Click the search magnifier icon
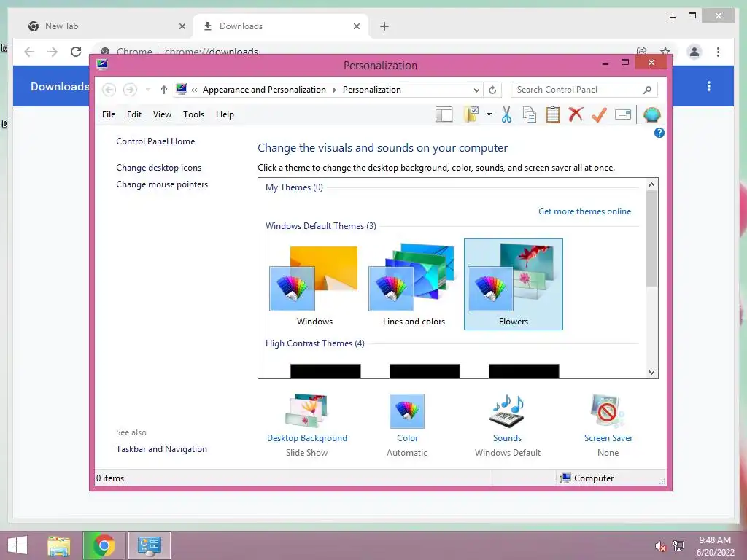 point(648,90)
